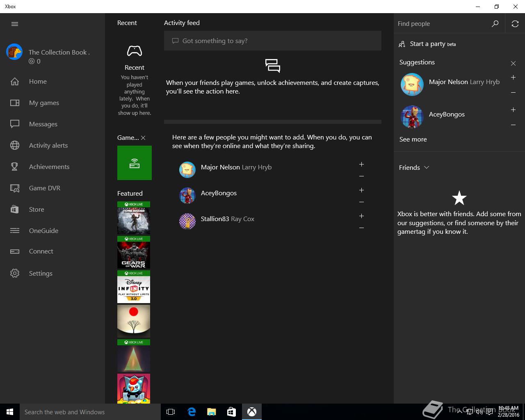Click the search magnifier icon

[495, 24]
